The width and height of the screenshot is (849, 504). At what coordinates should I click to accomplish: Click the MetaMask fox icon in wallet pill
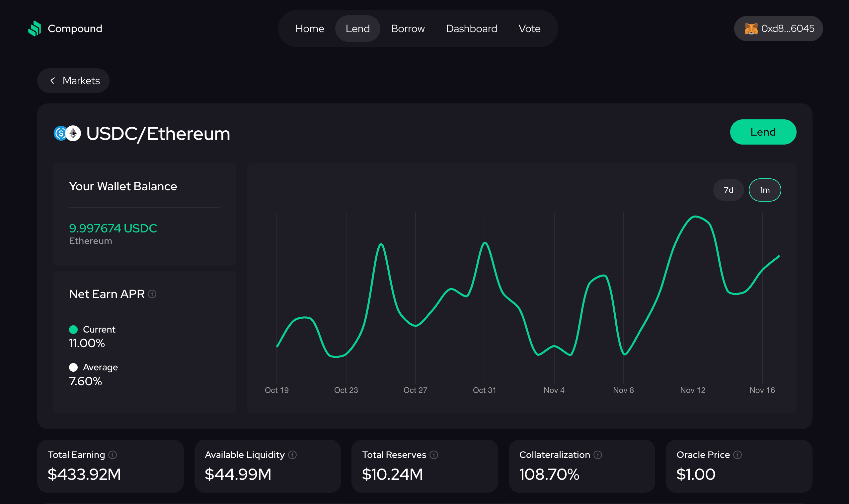tap(751, 29)
